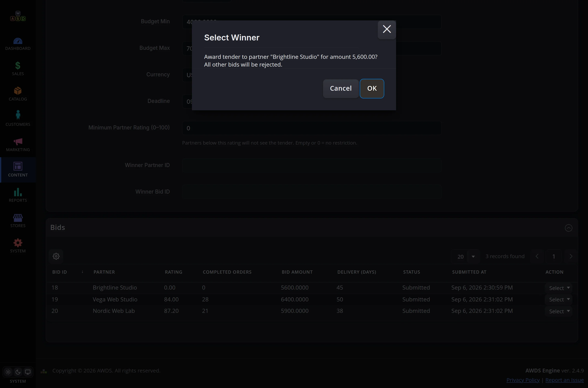Open the Sales section
This screenshot has height=388, width=588.
(18, 69)
